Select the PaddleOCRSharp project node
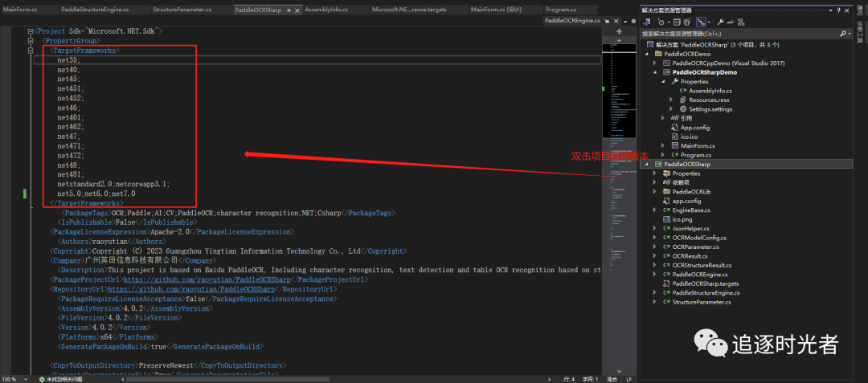The width and height of the screenshot is (868, 383). click(686, 164)
